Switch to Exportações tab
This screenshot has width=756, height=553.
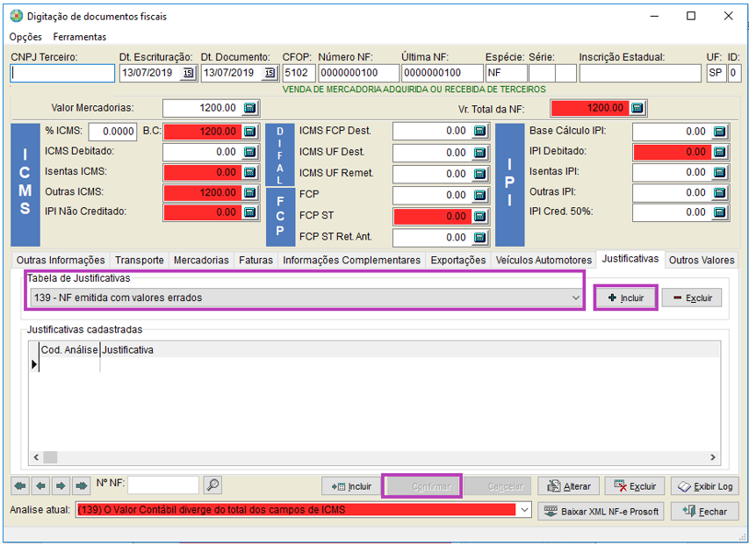coord(458,261)
